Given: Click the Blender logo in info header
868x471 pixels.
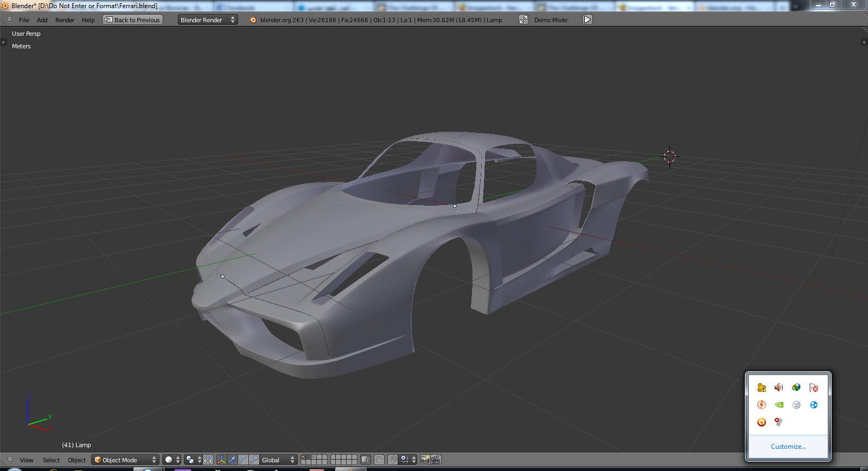Looking at the screenshot, I should (x=252, y=20).
